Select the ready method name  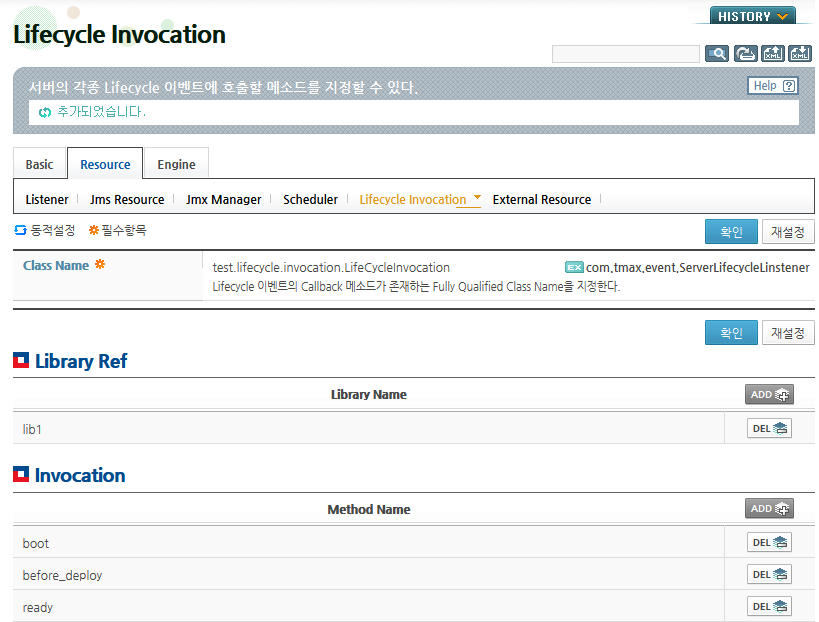[x=38, y=607]
